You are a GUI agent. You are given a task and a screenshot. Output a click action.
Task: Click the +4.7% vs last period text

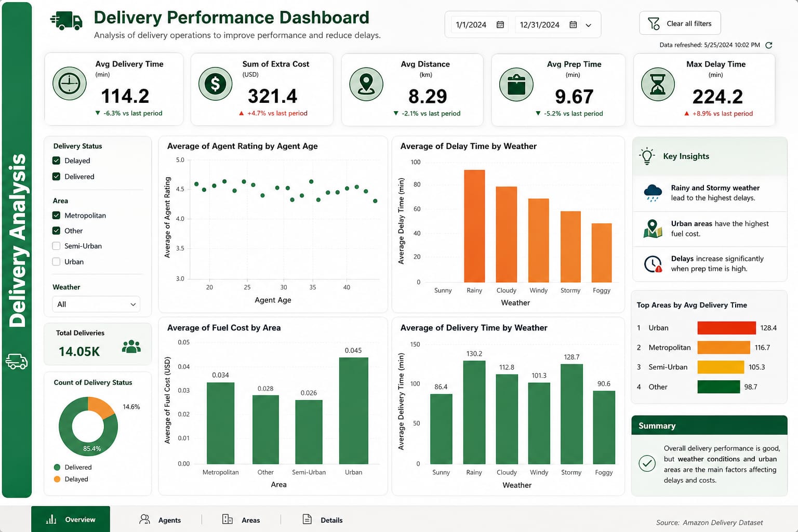(x=277, y=113)
